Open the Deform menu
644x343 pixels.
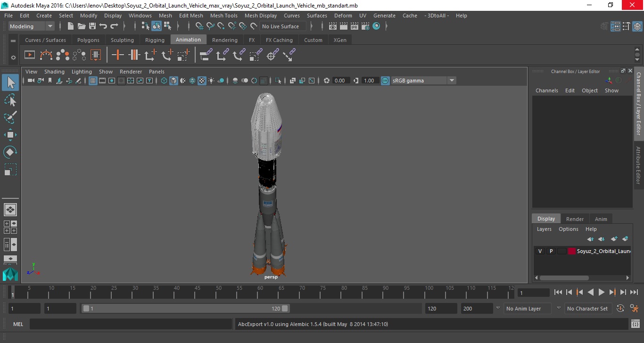point(343,16)
